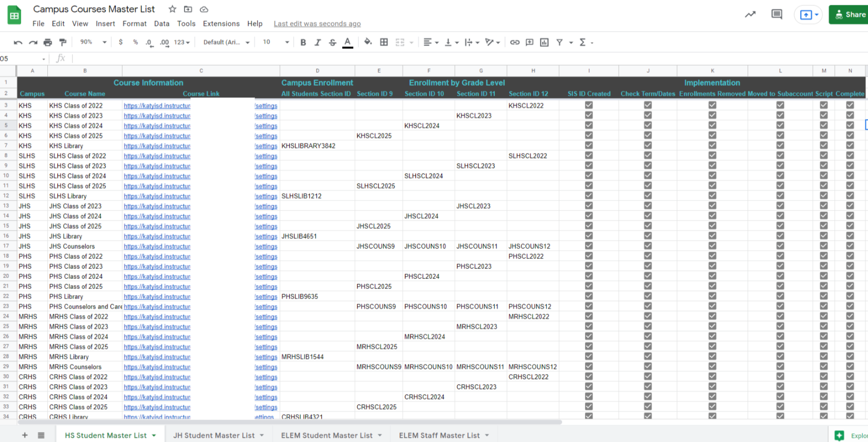The width and height of the screenshot is (868, 442).
Task: Open the Fill color picker
Action: coord(367,42)
